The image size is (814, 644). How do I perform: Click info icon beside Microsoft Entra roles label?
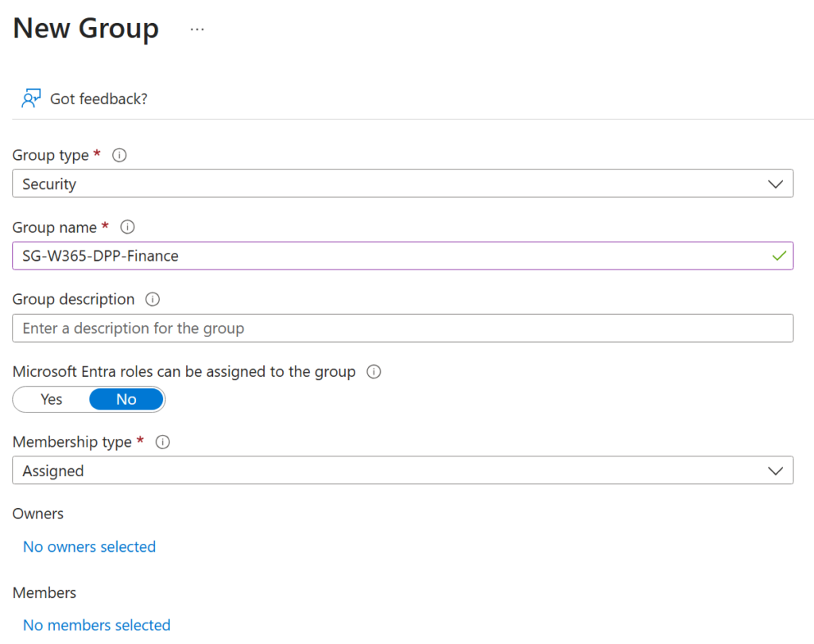pos(374,371)
